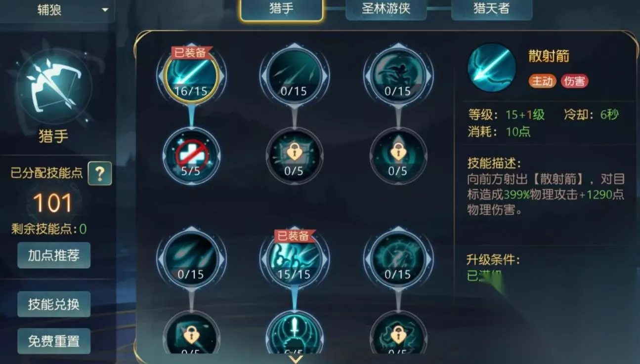Expand the skill list with the bottom chevron

(296, 359)
